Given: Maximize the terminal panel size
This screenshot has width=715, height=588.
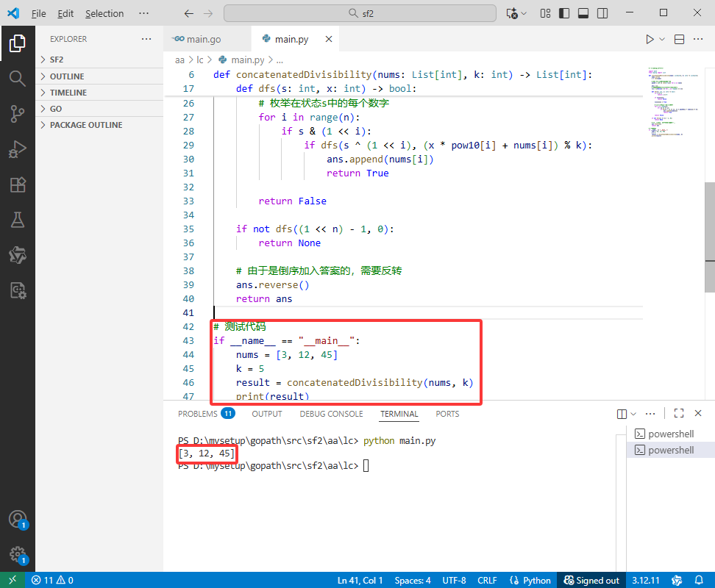Looking at the screenshot, I should pyautogui.click(x=679, y=413).
